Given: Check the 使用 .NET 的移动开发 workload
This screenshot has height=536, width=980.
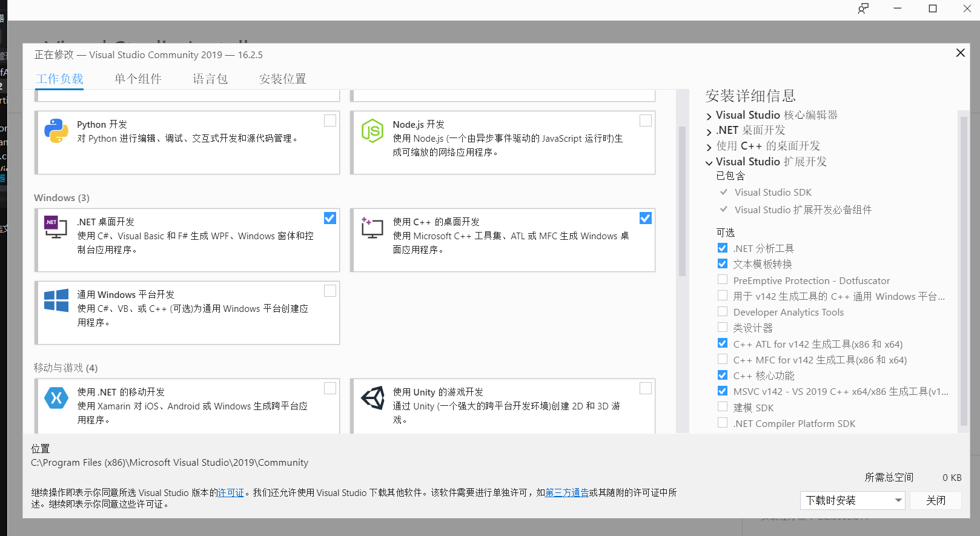Looking at the screenshot, I should (x=330, y=388).
